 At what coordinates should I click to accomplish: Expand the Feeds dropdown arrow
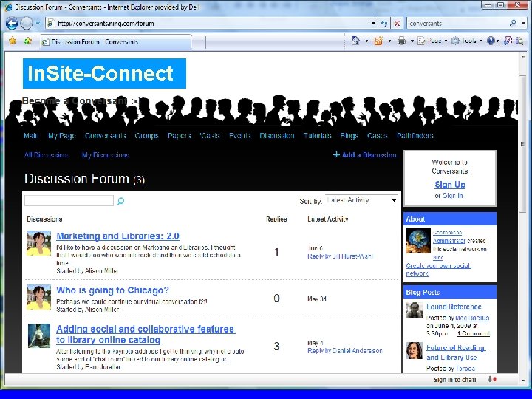click(389, 41)
